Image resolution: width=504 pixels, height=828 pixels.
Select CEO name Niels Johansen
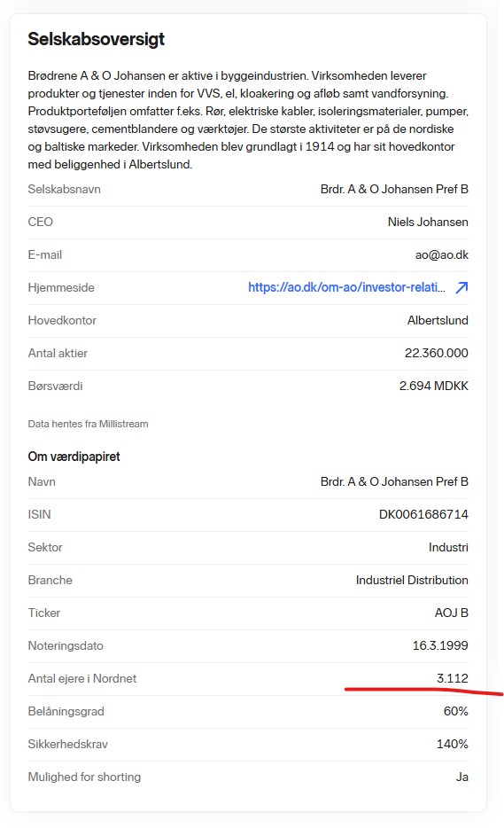(428, 222)
